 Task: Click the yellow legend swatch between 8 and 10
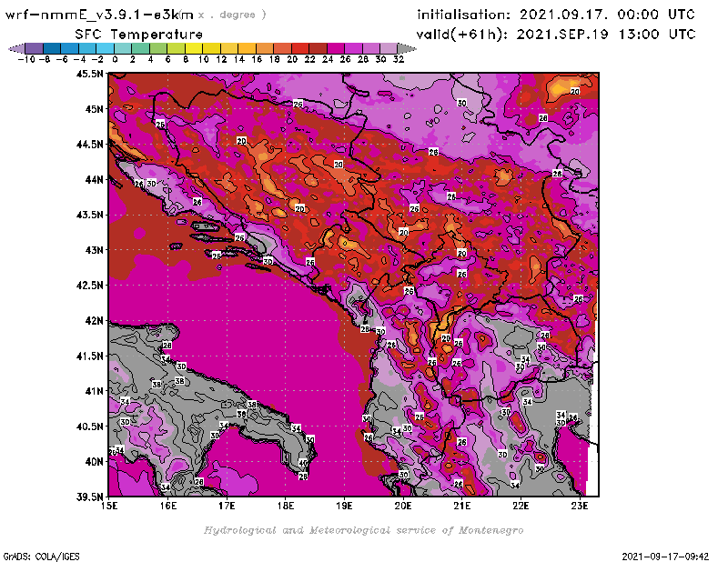[194, 48]
